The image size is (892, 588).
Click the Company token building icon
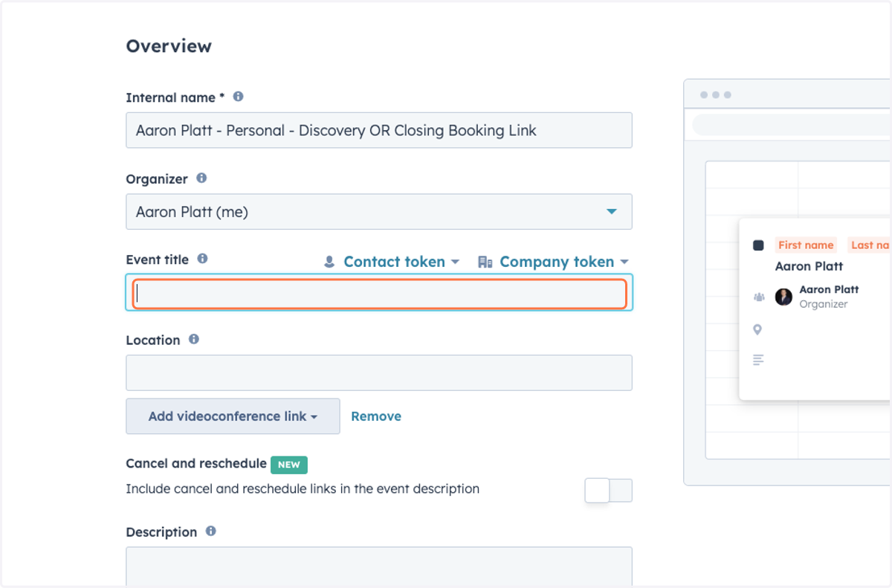(485, 262)
